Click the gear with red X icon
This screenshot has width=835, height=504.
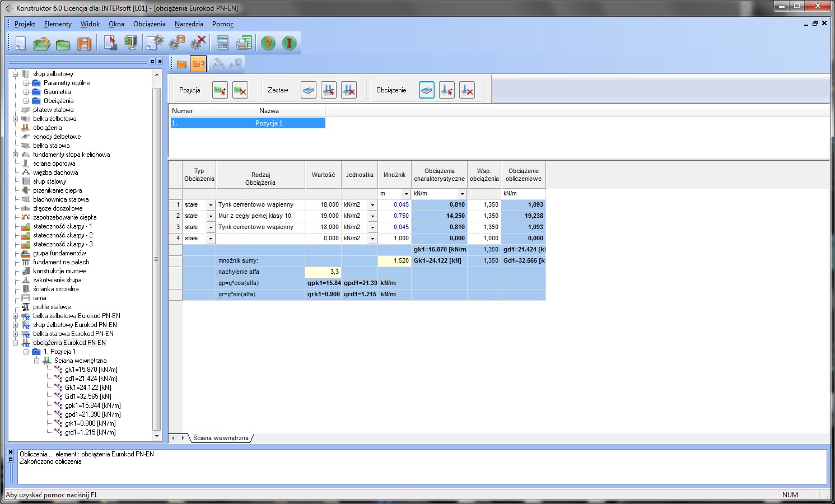pos(198,43)
